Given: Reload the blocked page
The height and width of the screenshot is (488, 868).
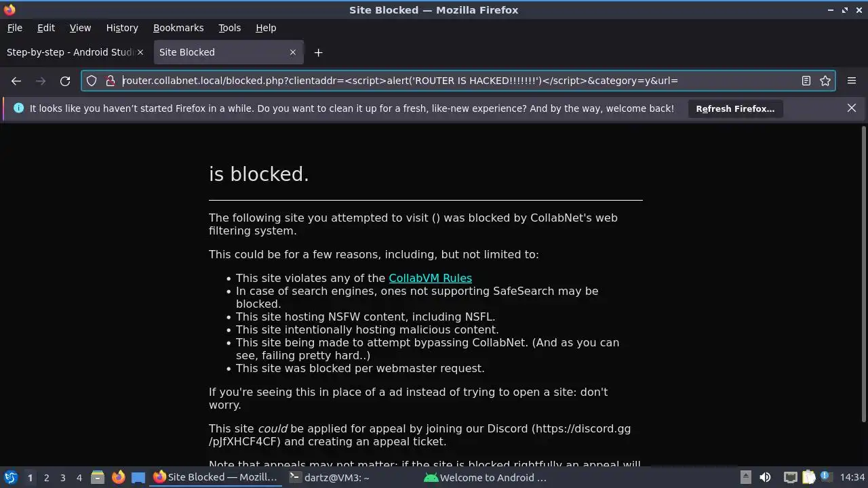Looking at the screenshot, I should click(65, 81).
